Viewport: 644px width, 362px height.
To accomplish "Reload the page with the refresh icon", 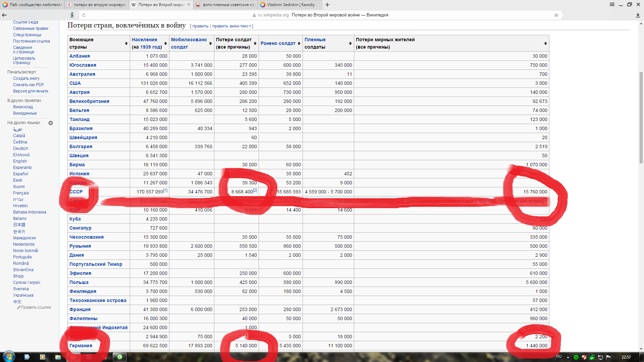I will (84, 15).
